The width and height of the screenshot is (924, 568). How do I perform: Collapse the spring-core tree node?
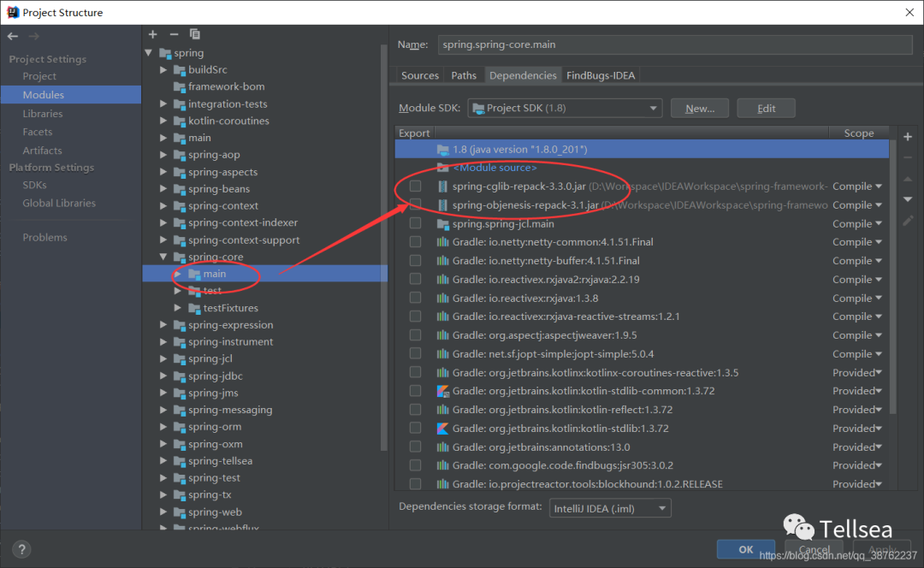[x=163, y=257]
